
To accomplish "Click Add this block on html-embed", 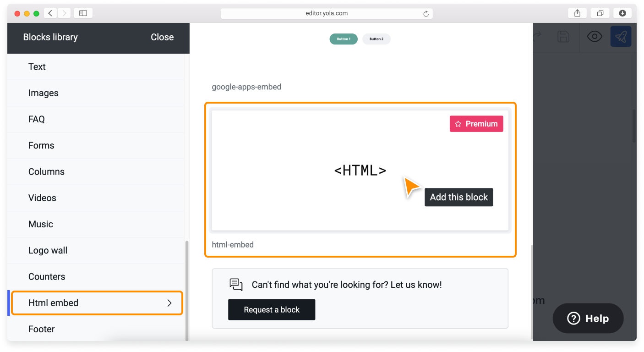I will point(458,197).
